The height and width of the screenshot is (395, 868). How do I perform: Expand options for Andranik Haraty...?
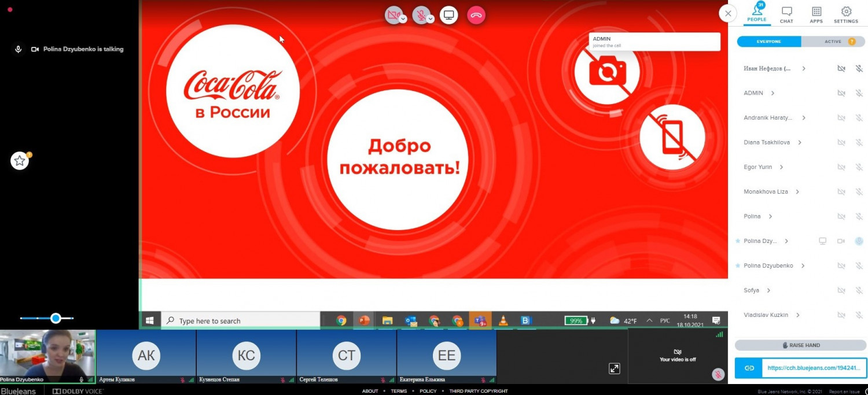804,118
